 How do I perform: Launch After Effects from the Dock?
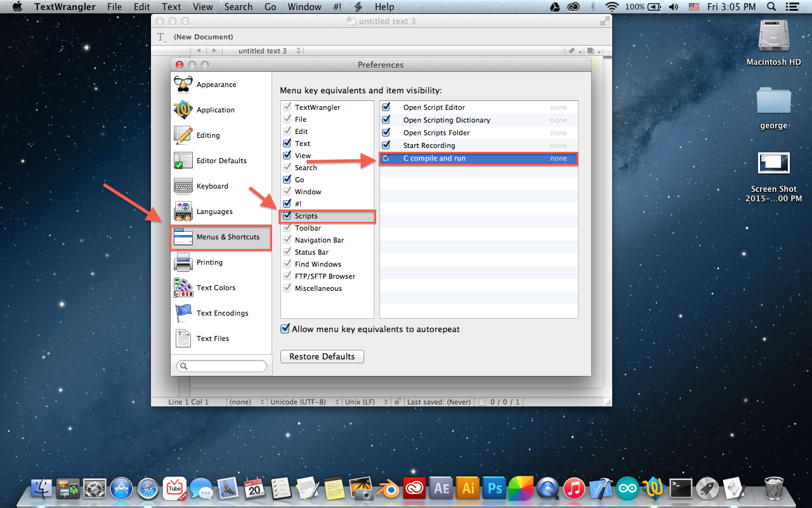pyautogui.click(x=441, y=488)
